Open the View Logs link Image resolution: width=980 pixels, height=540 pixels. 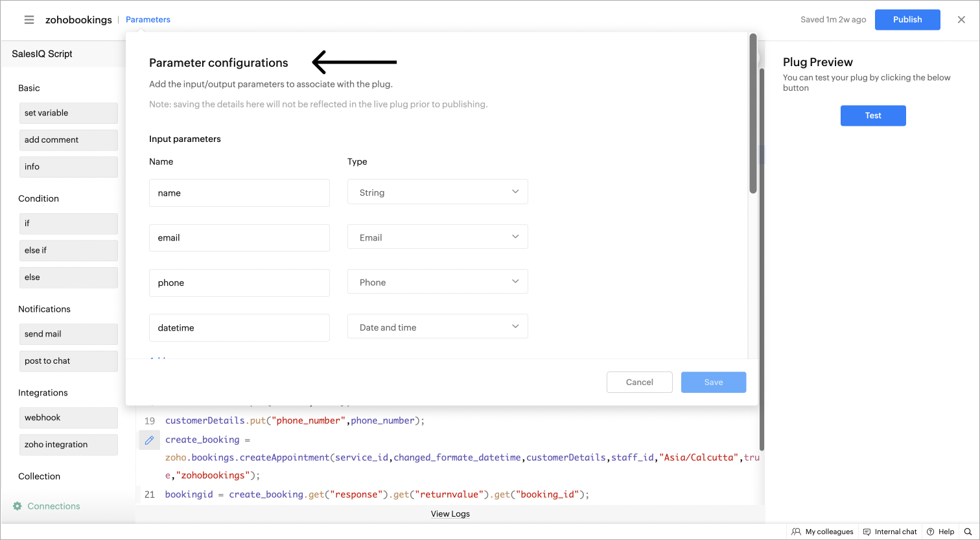450,514
